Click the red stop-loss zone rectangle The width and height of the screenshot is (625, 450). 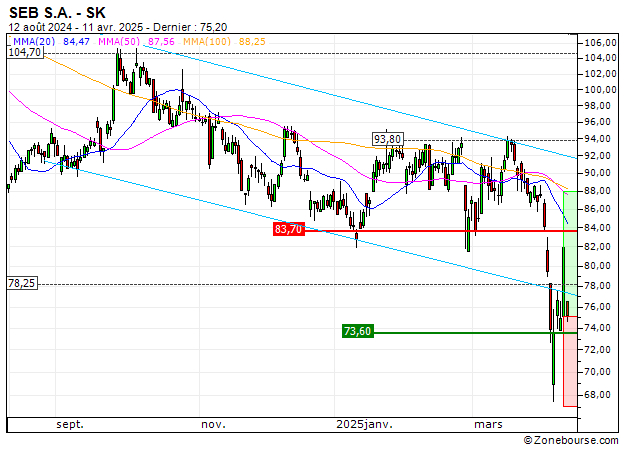click(x=570, y=362)
